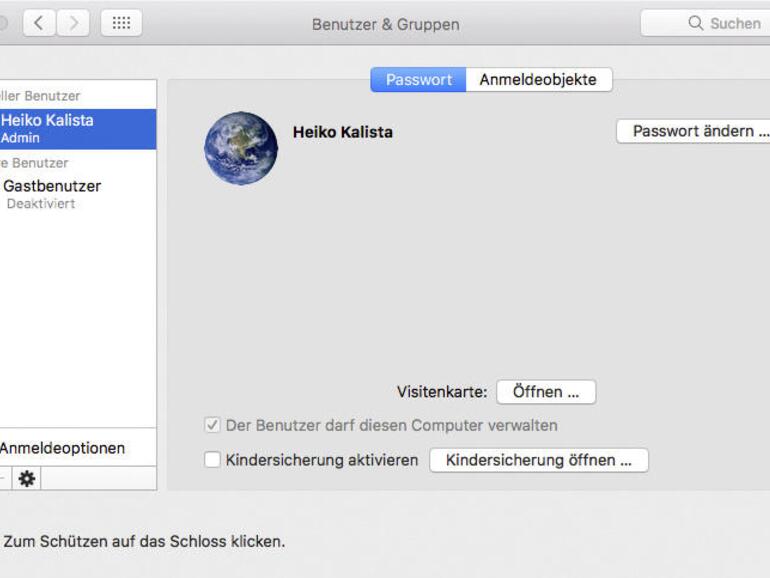Click the magnifier icon in search field

pyautogui.click(x=695, y=23)
